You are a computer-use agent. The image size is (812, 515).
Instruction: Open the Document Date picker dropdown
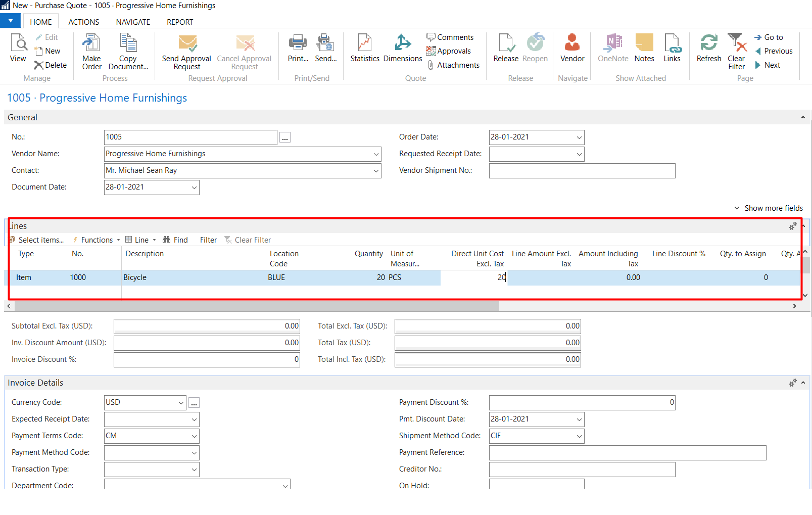pyautogui.click(x=194, y=188)
